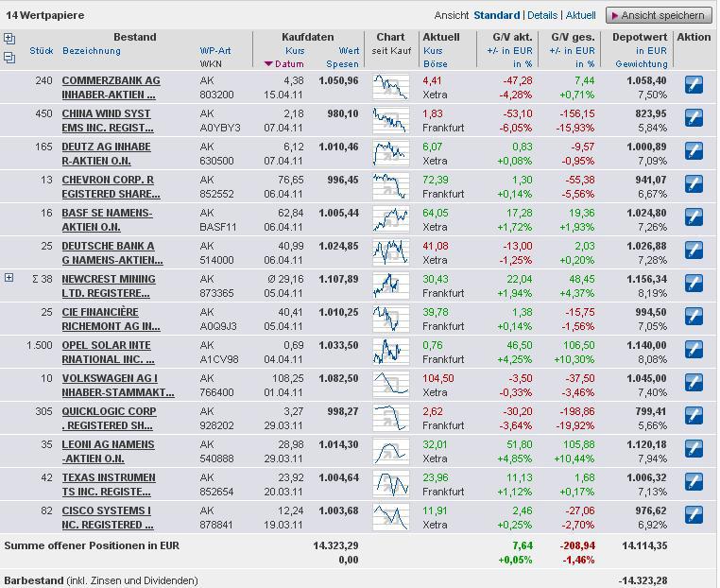
Task: Open Cie Financière Richemont link
Action: [111, 319]
